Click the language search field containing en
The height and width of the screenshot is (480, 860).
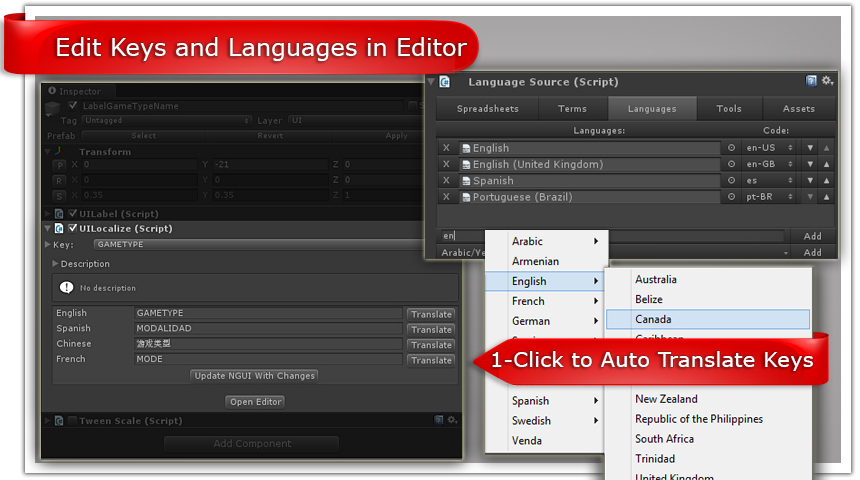coord(463,236)
